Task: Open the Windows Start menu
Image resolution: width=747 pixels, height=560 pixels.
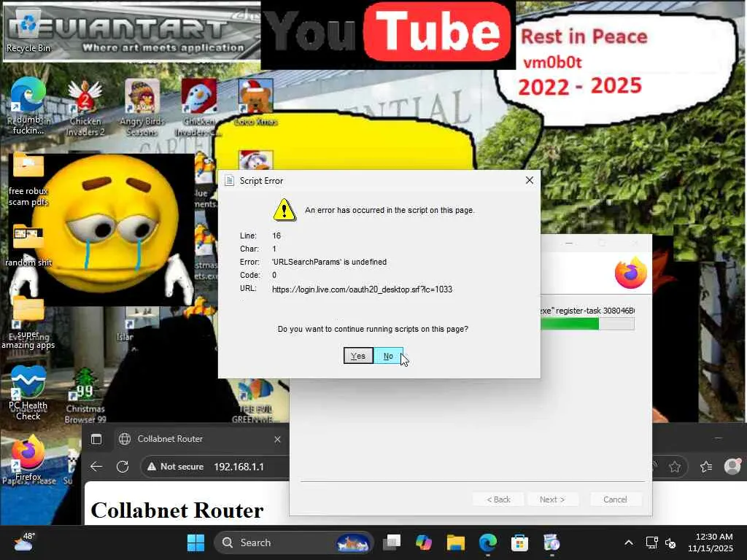Action: (196, 542)
